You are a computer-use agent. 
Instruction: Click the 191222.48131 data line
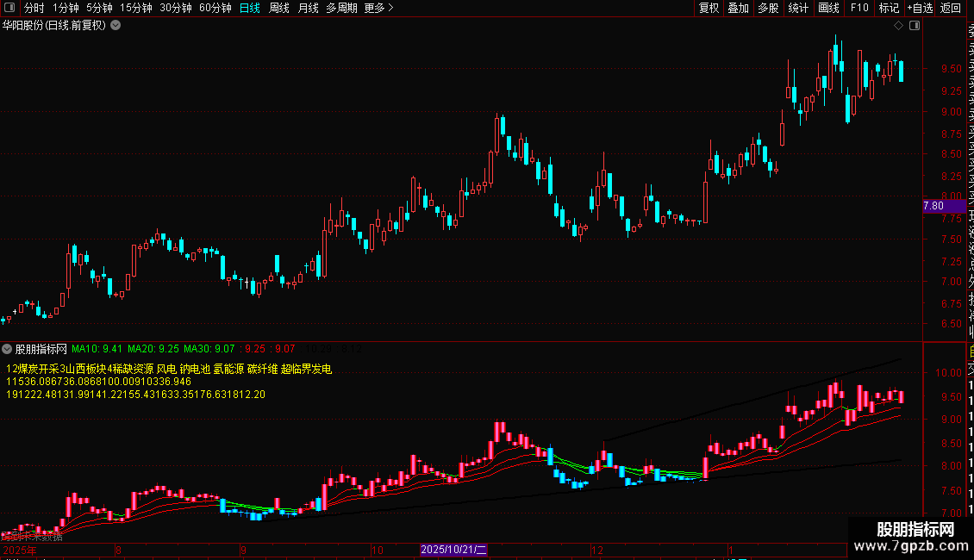(x=135, y=395)
